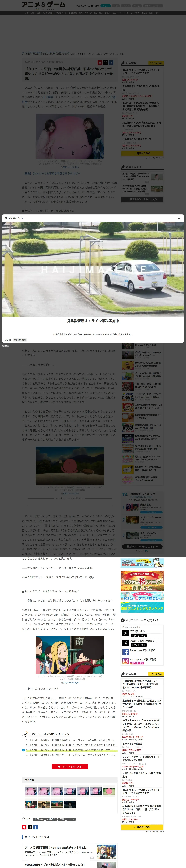Open 週間アニメシングルランキング banner
The width and height of the screenshot is (186, 868).
click(x=142, y=607)
